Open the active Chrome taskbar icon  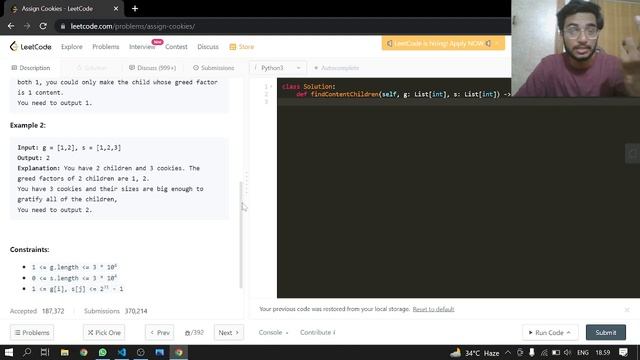[x=179, y=352]
